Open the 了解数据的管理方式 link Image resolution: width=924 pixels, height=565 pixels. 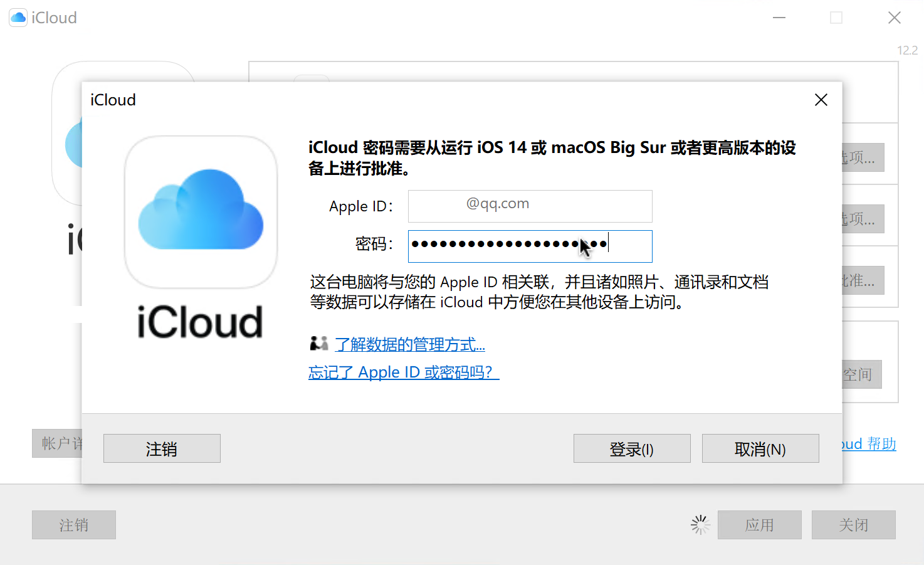click(410, 344)
